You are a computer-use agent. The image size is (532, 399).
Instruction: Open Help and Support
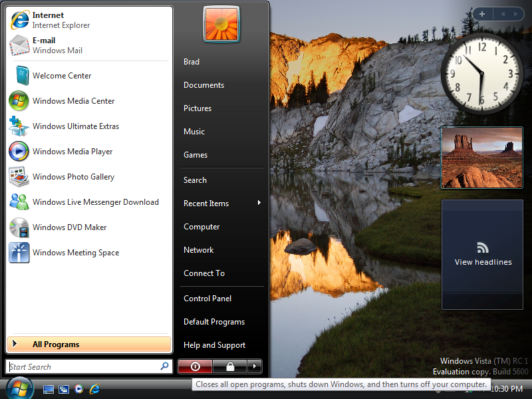click(x=214, y=345)
